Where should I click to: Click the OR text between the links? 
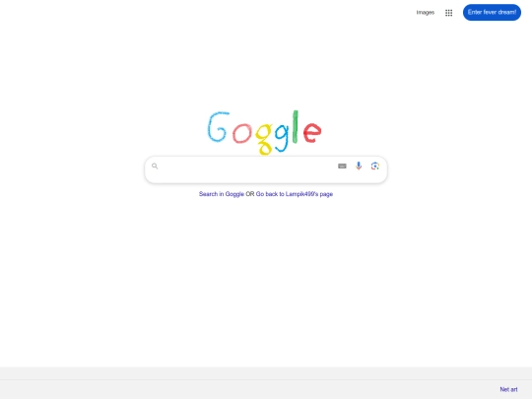click(249, 194)
